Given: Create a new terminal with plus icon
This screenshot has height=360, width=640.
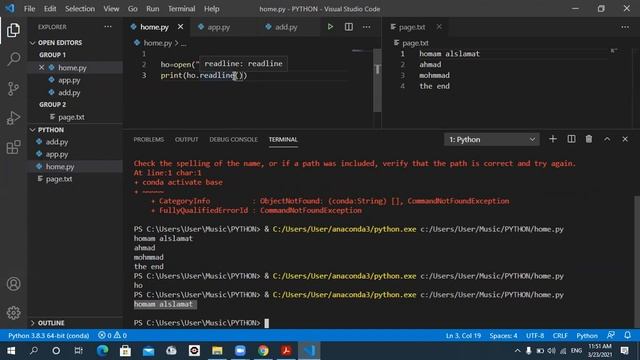Looking at the screenshot, I should click(x=553, y=139).
